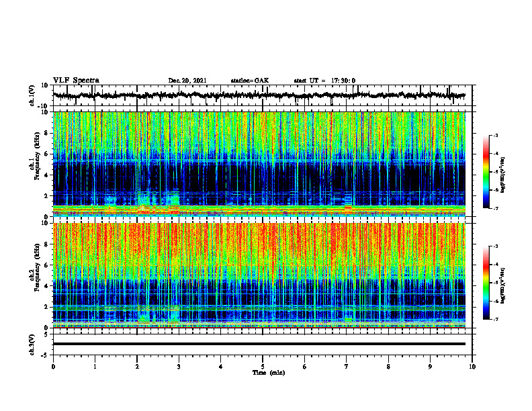532x411 pixels.
Task: Click time axis tick label "2"
Action: [137, 367]
